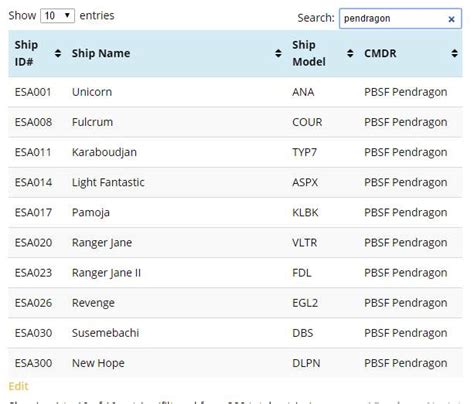Select the Pamoja ship name
Viewport: 474px width, 404px height.
pyautogui.click(x=91, y=212)
